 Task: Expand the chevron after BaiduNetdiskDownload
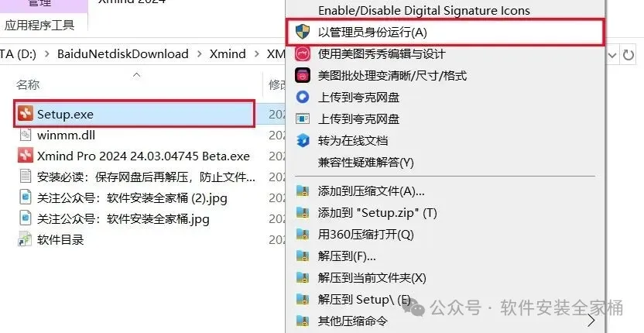point(199,54)
